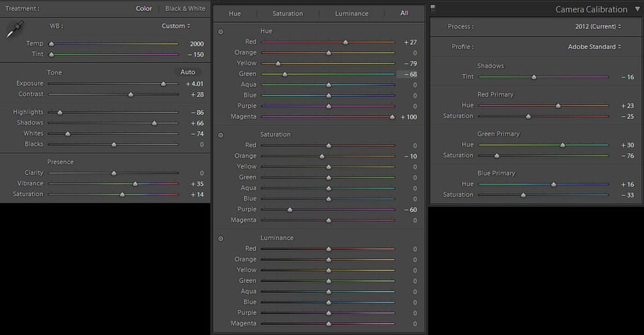The width and height of the screenshot is (644, 335).
Task: Select the White Balance eyedropper tool
Action: coord(14,30)
